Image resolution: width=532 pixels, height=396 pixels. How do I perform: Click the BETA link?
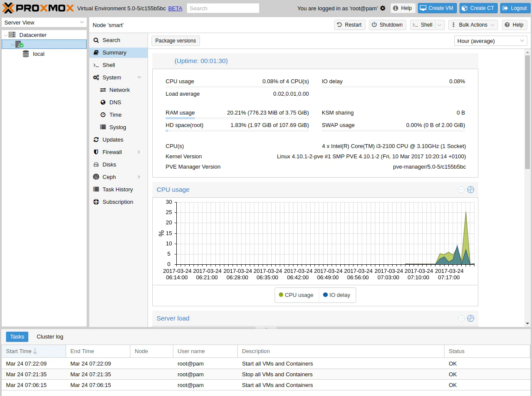[x=175, y=8]
